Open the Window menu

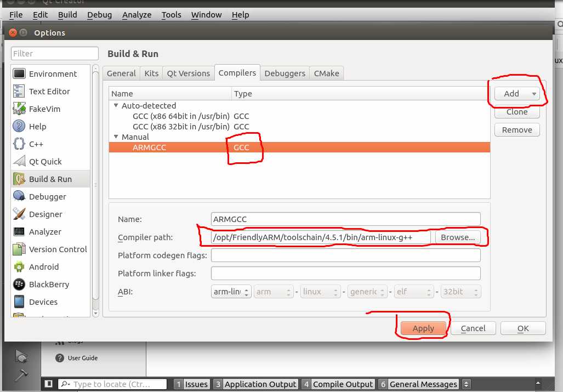207,15
